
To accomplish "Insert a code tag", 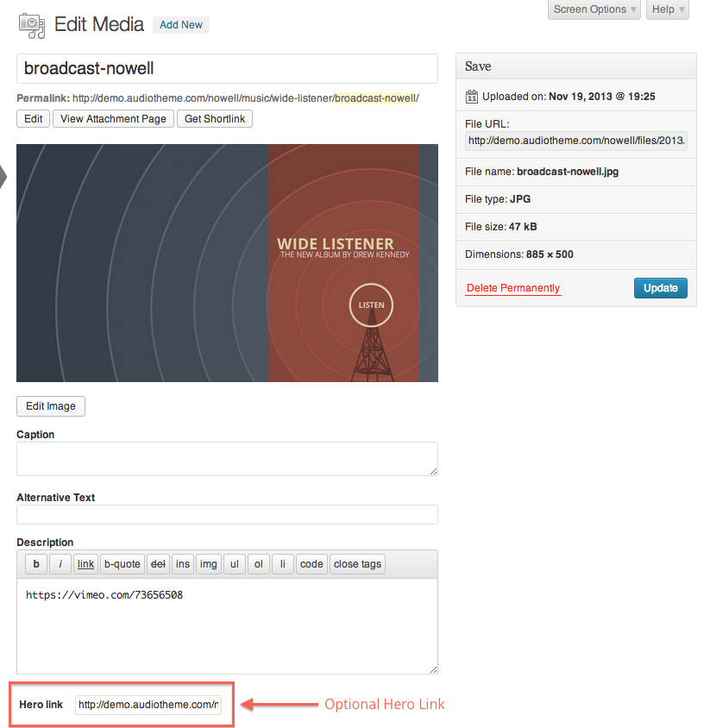I will point(311,564).
